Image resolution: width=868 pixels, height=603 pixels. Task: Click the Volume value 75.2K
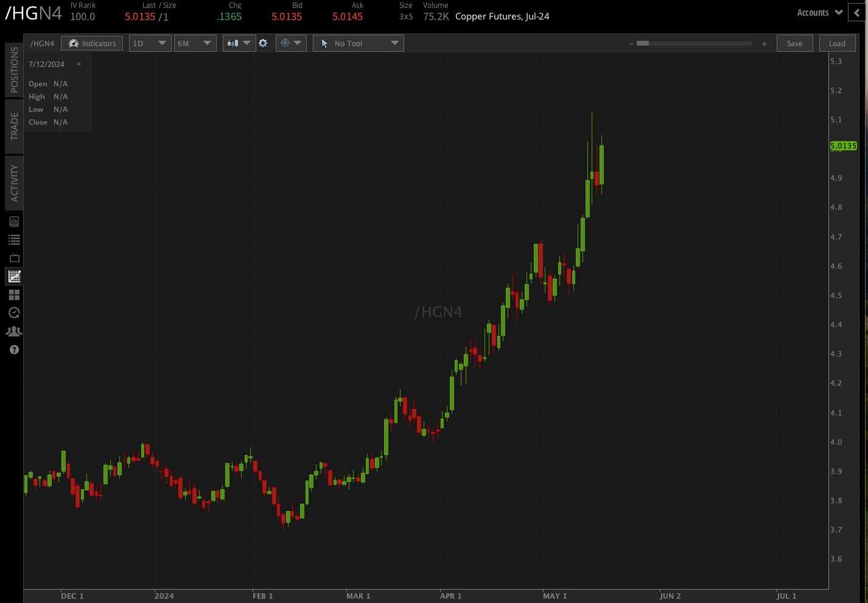436,16
